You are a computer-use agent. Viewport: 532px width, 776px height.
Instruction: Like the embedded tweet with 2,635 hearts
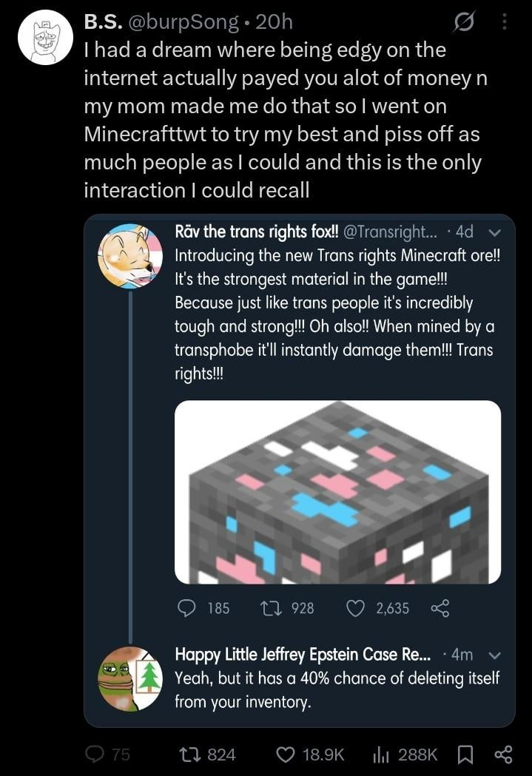pos(355,608)
